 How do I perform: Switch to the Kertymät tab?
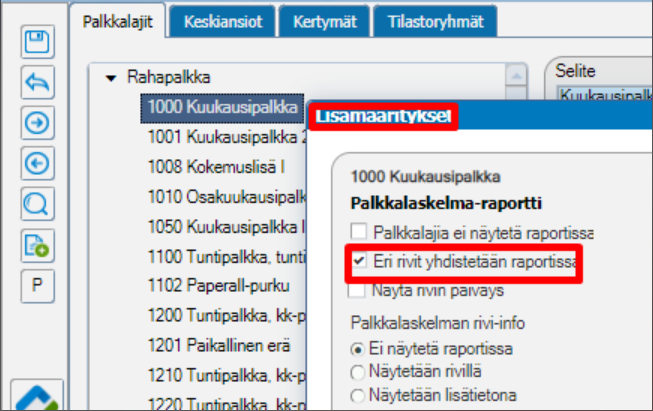[325, 22]
